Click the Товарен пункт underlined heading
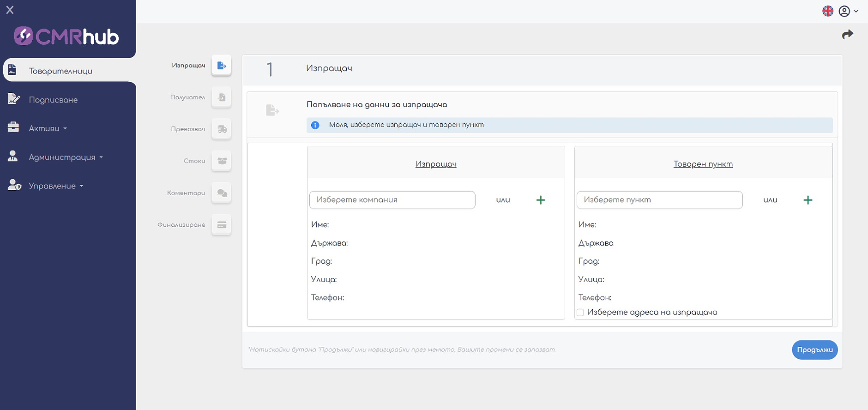The height and width of the screenshot is (410, 868). [x=703, y=164]
